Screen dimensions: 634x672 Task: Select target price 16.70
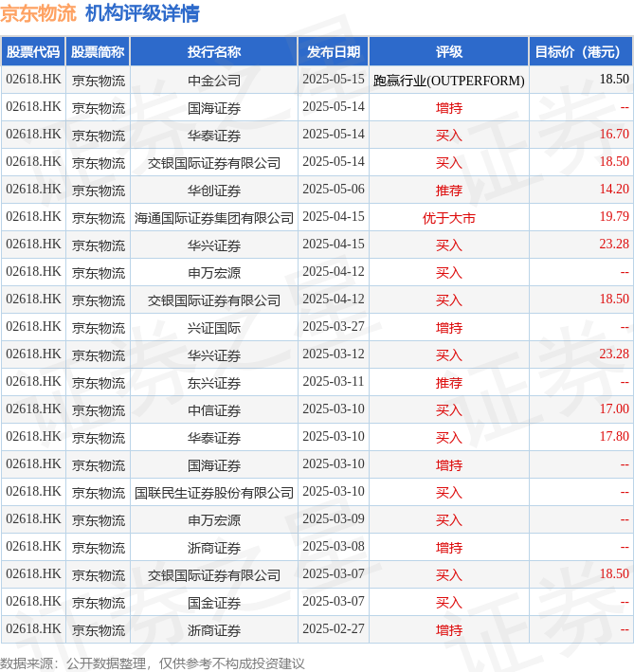tap(614, 135)
